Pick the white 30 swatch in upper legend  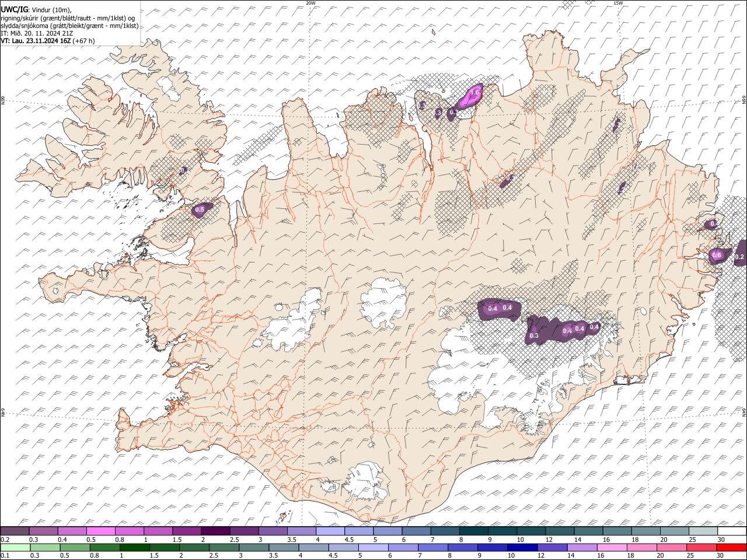(732, 531)
